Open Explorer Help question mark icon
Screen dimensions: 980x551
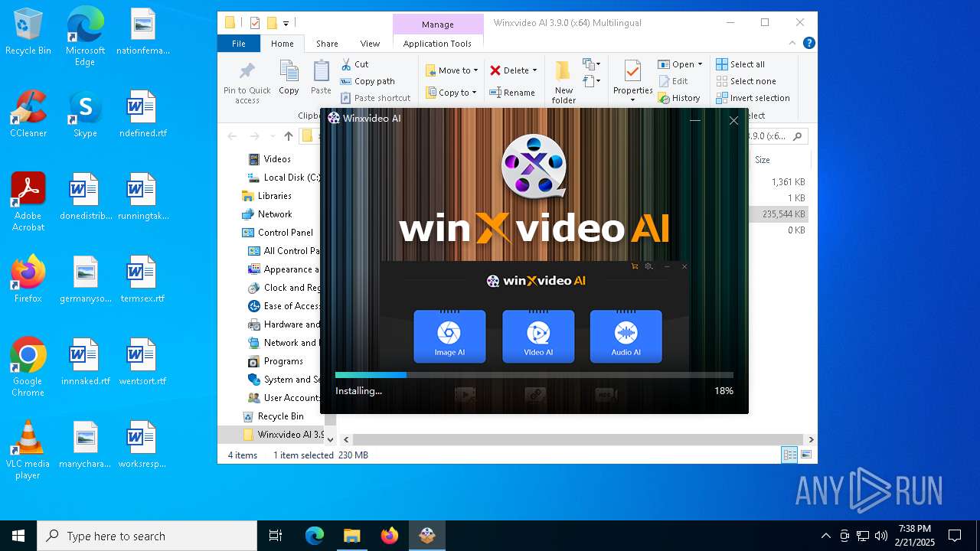[x=808, y=44]
